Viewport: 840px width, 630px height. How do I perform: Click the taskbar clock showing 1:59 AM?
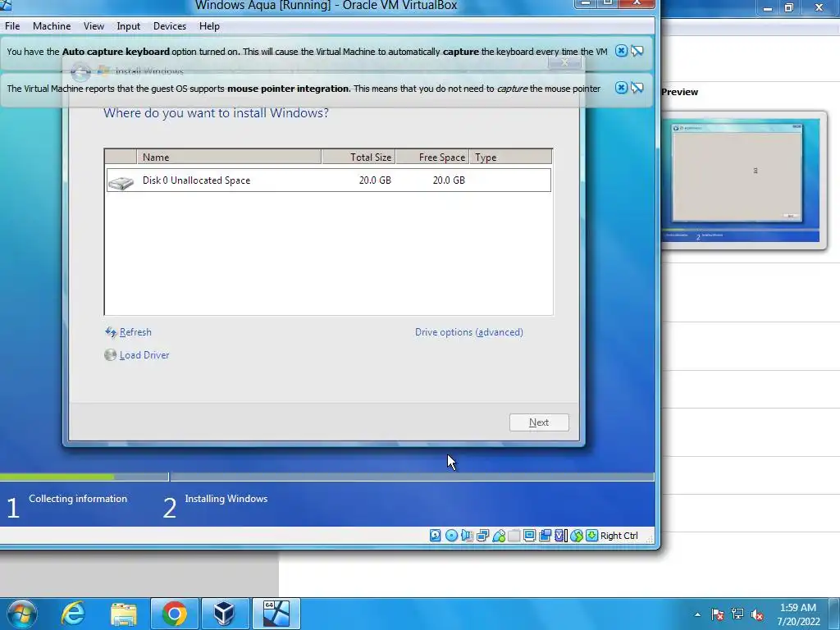(798, 614)
